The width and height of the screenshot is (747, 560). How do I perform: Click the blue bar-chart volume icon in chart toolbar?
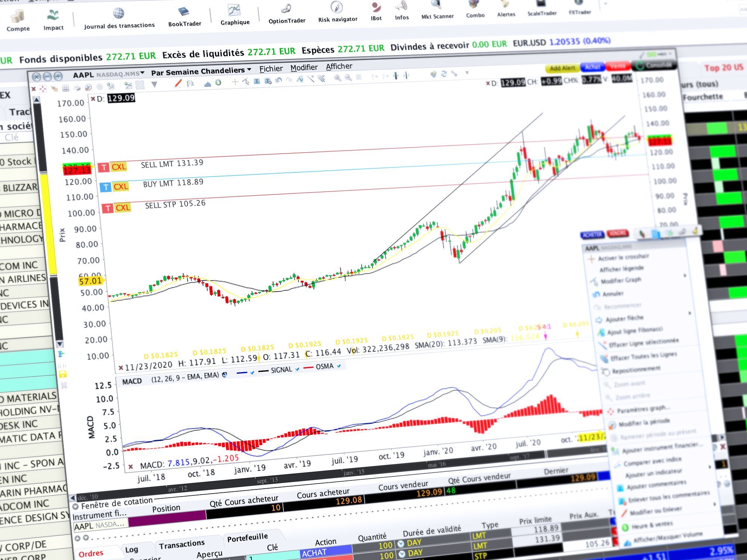pyautogui.click(x=207, y=84)
